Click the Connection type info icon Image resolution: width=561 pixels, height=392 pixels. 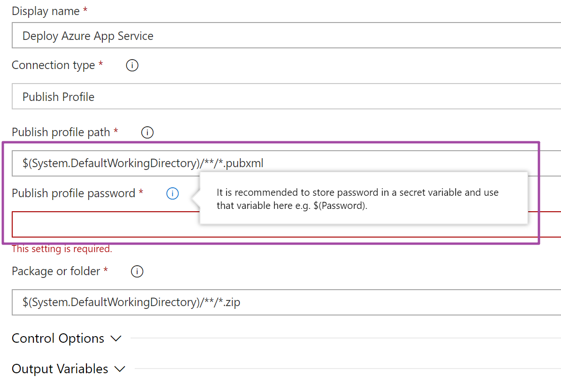pyautogui.click(x=132, y=66)
